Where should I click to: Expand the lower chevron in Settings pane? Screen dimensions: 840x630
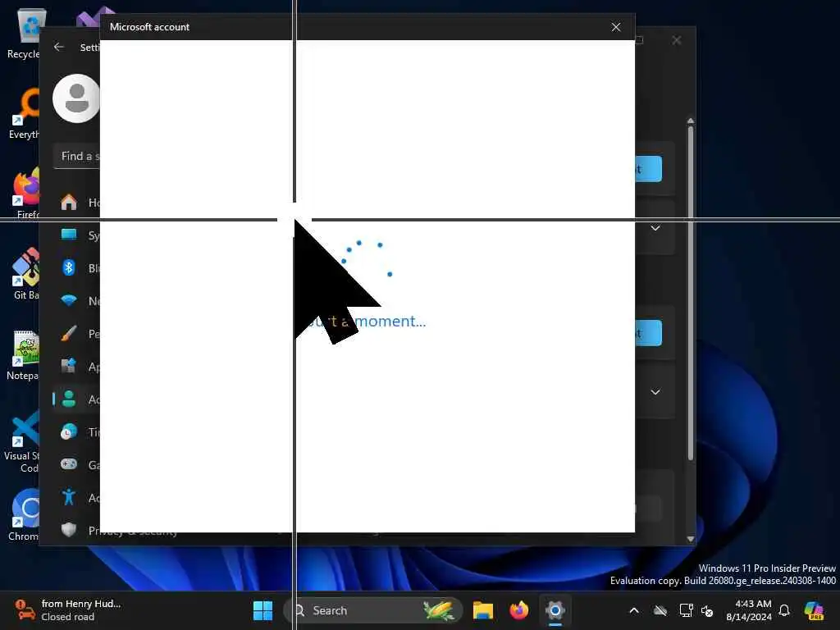click(655, 392)
